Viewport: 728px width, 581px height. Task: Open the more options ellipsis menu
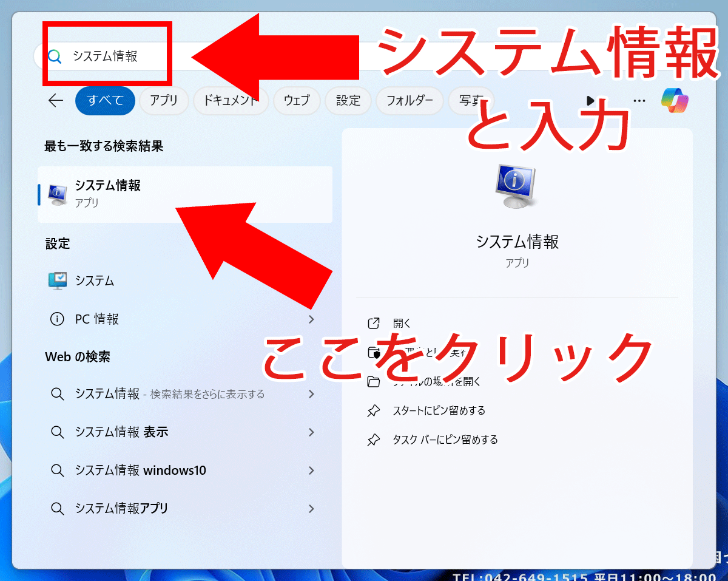(x=639, y=101)
